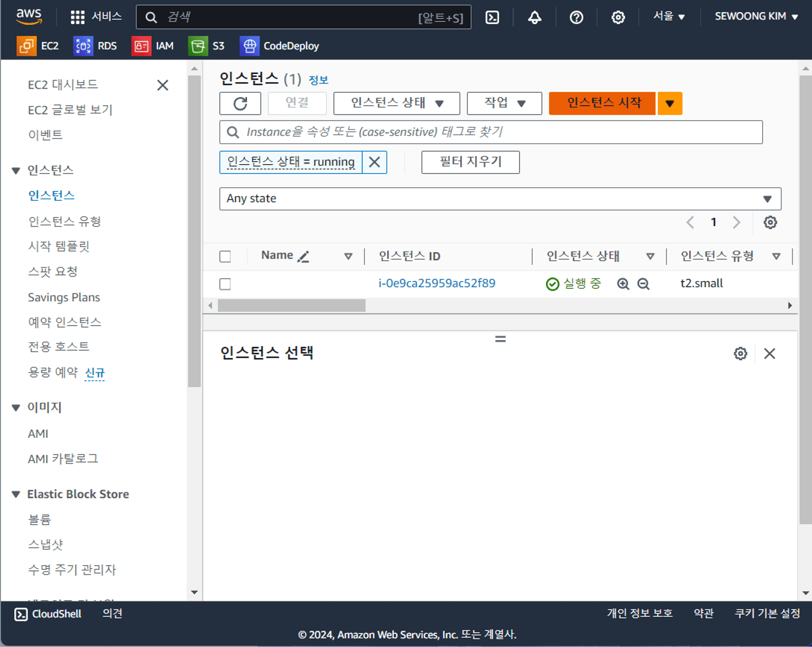Open CloudShell in the footer
Screen dimensions: 812x647
[x=48, y=614]
